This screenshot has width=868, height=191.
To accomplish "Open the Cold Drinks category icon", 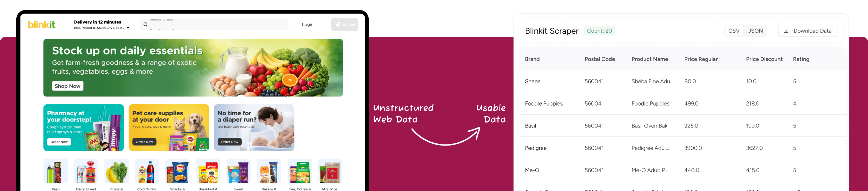I will coord(147,171).
